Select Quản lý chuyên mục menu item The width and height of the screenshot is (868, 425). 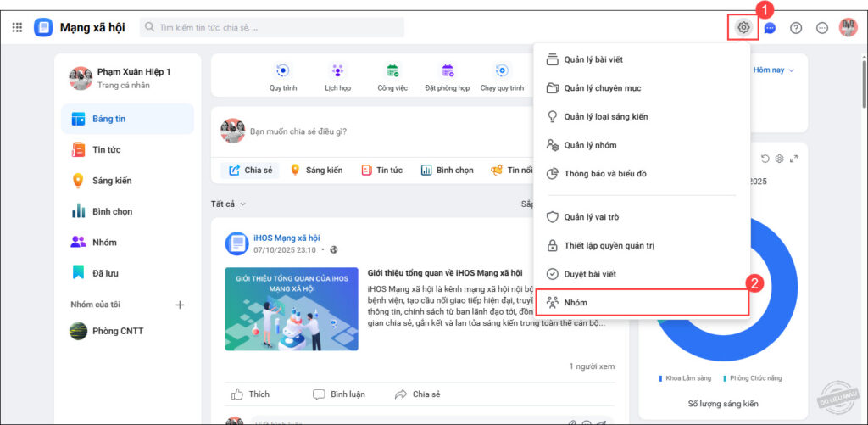click(x=641, y=88)
